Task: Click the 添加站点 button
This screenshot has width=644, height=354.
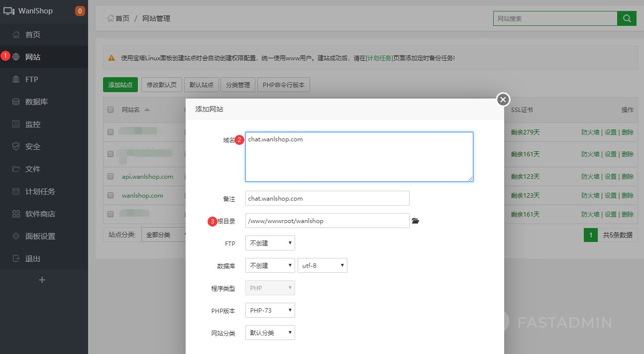Action: click(x=120, y=85)
